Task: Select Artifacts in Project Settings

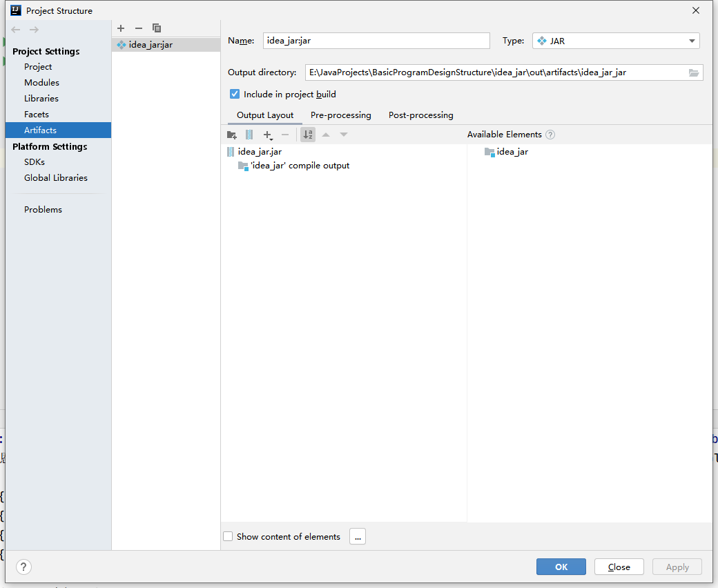Action: tap(58, 130)
